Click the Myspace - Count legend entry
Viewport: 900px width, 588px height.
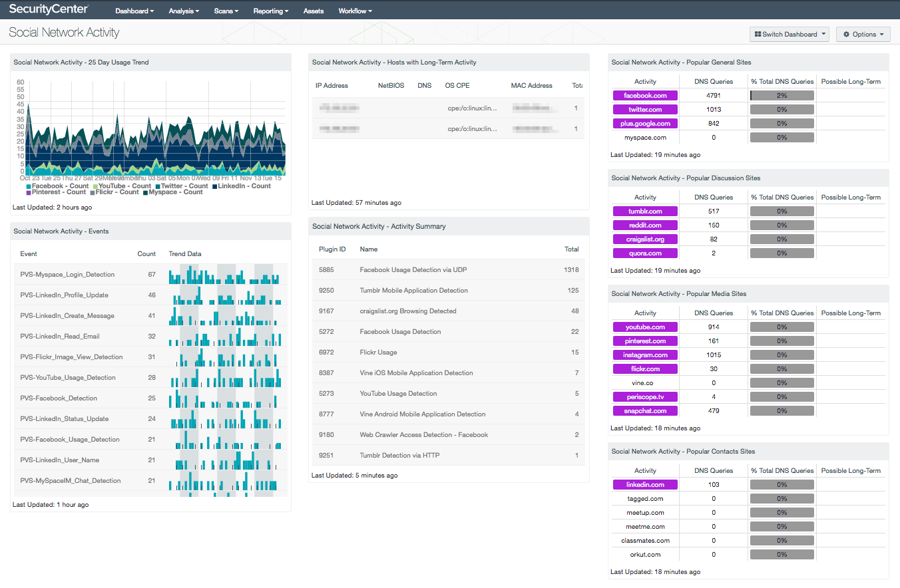173,192
